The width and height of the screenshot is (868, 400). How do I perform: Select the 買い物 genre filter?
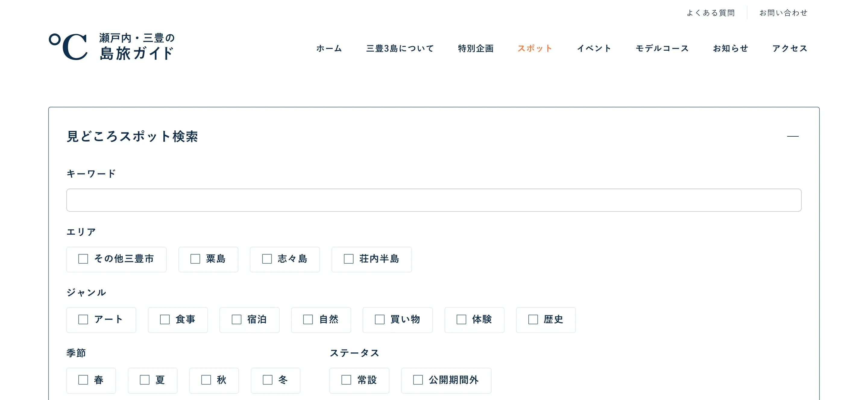click(380, 319)
